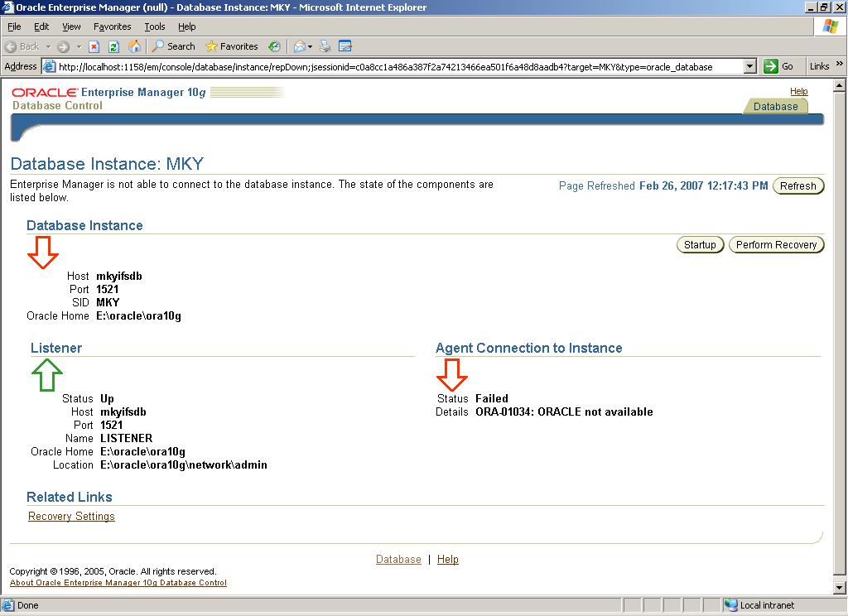848x616 pixels.
Task: Select the ORA-01034: ORACLE not available text
Action: coord(564,411)
